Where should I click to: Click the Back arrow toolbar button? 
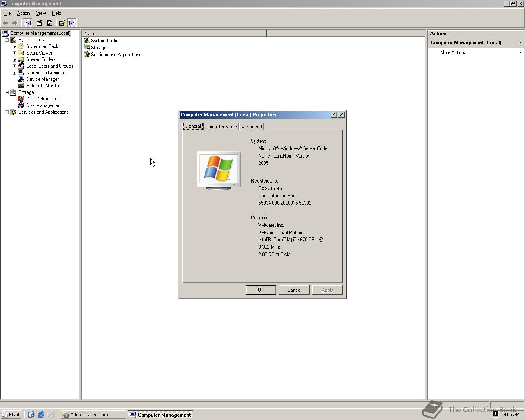5,23
